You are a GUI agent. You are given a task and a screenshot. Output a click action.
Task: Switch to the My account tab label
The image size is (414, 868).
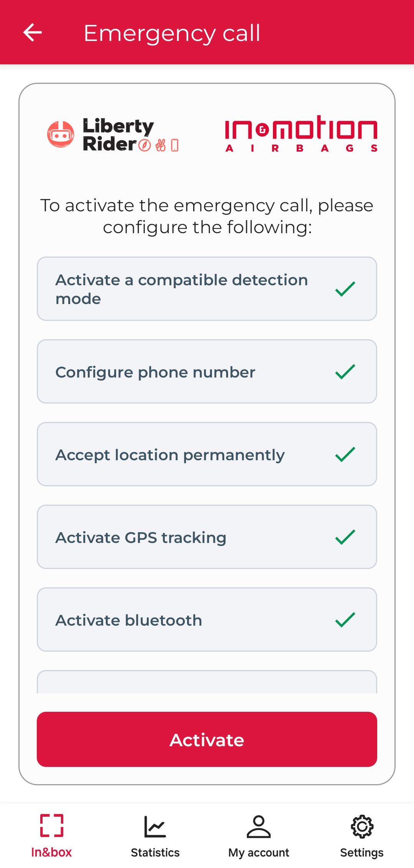pos(259,853)
